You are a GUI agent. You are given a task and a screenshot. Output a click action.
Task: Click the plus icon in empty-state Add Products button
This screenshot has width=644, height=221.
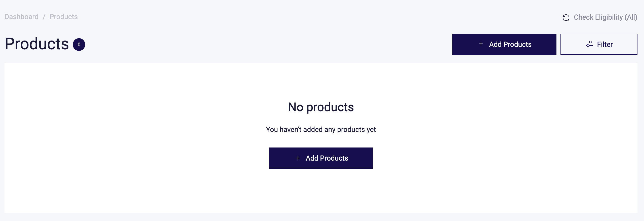point(298,158)
